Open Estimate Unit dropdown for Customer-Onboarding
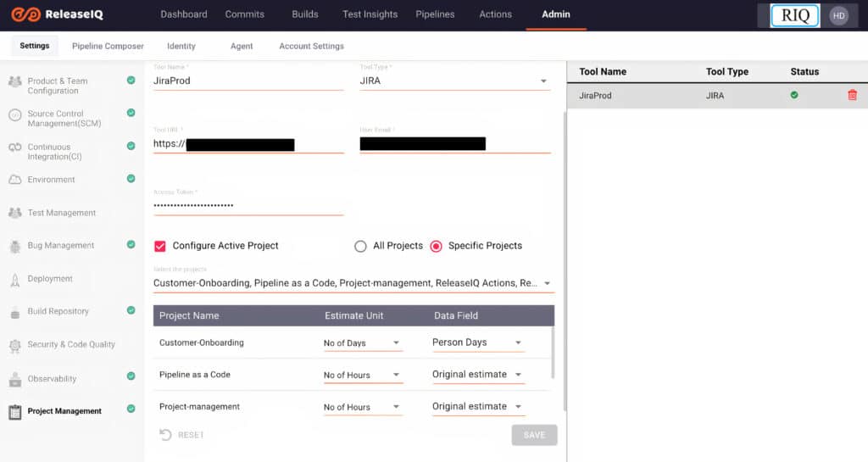 coord(363,343)
